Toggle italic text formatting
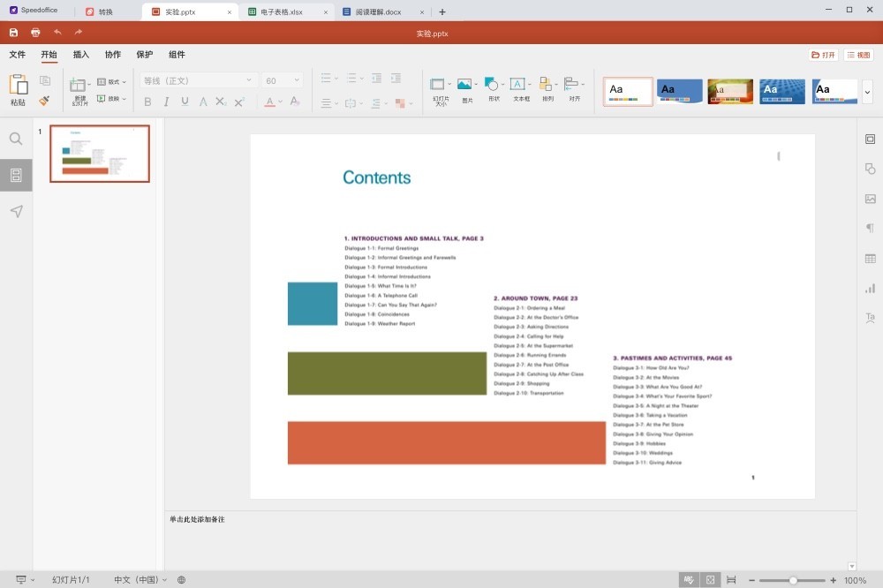The width and height of the screenshot is (883, 588). (166, 102)
